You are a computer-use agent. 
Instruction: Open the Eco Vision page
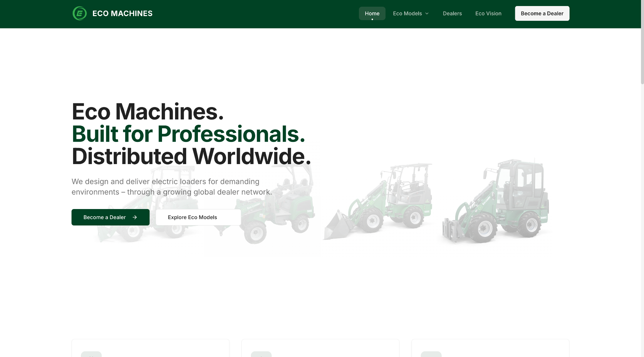point(488,13)
